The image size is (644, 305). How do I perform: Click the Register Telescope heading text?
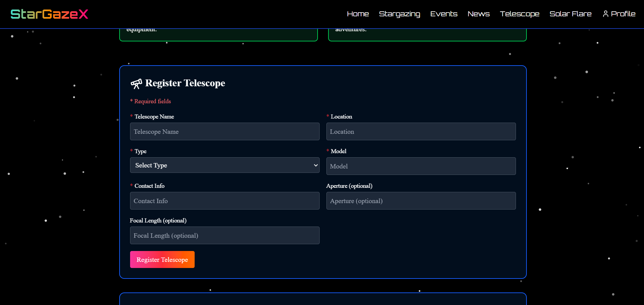185,83
